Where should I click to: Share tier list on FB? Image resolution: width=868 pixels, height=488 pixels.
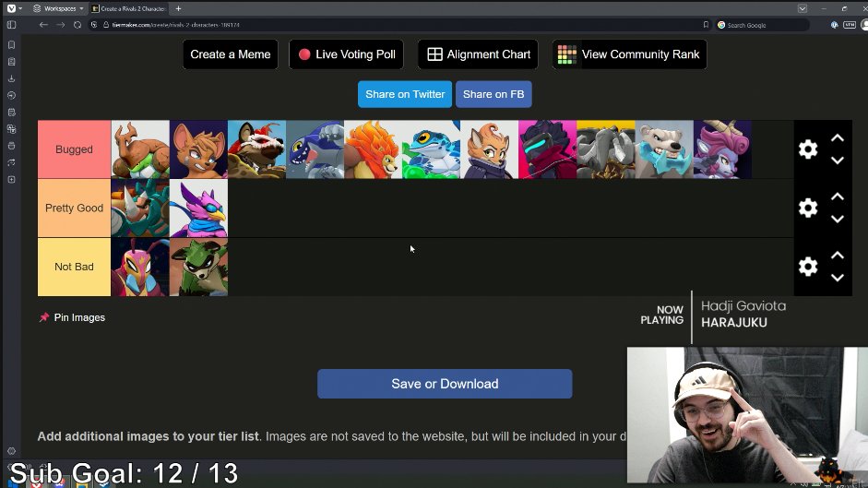(493, 94)
